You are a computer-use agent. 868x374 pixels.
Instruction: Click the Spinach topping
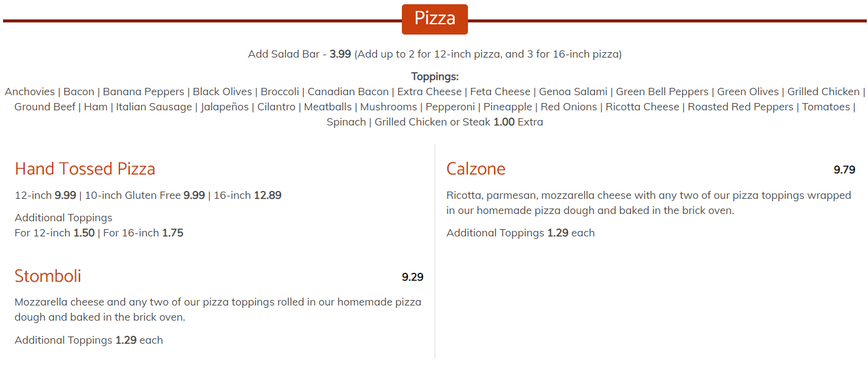point(346,122)
